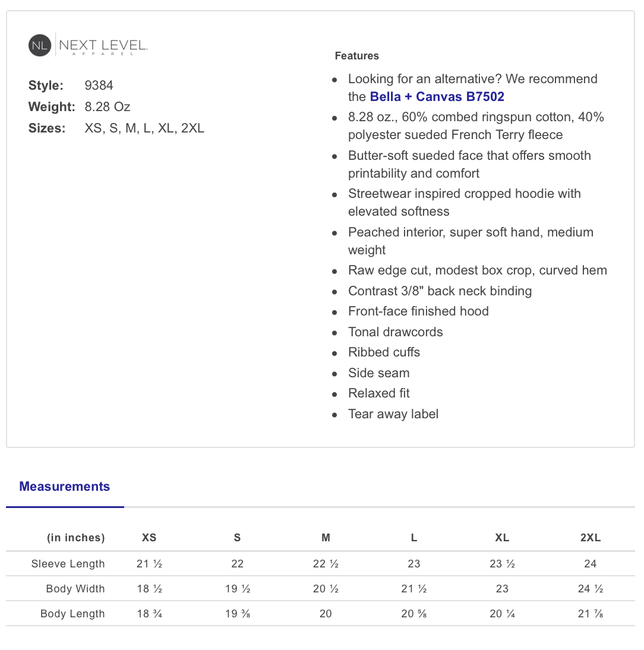Click the Features heading
Viewport: 644px width, 650px height.
coord(357,56)
